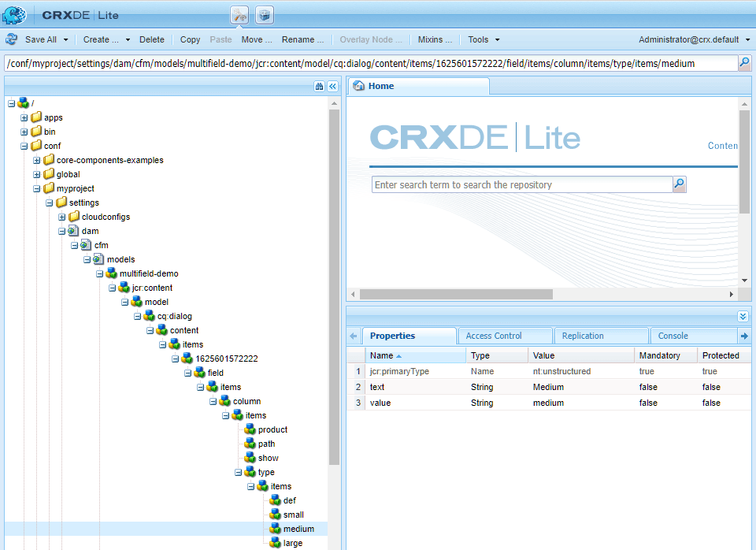756x550 pixels.
Task: Click the Home tab icon
Action: 359,86
